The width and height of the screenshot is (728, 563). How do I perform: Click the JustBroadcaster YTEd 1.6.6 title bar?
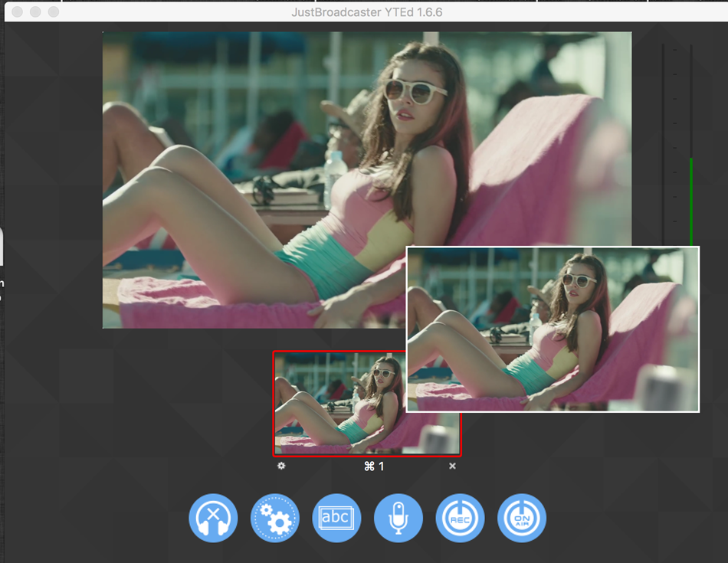(366, 12)
